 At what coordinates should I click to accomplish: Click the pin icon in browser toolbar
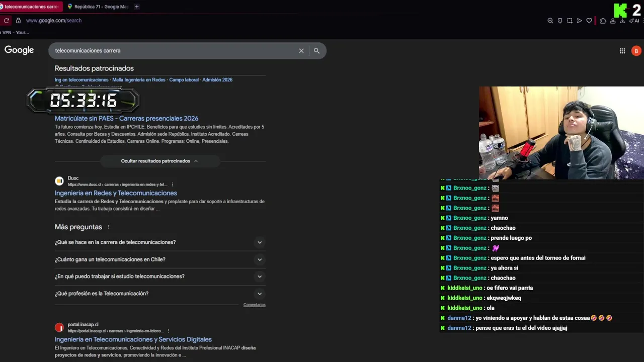coord(560,21)
